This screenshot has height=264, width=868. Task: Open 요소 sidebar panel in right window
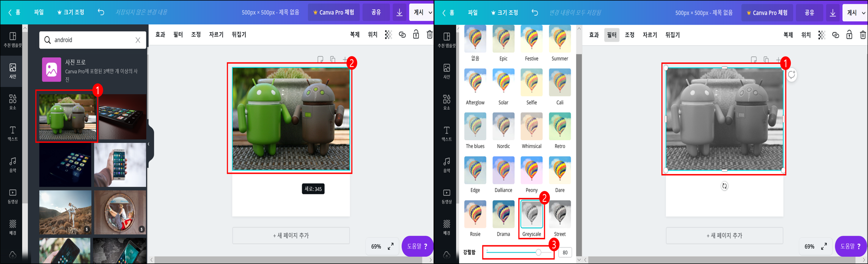[x=447, y=102]
